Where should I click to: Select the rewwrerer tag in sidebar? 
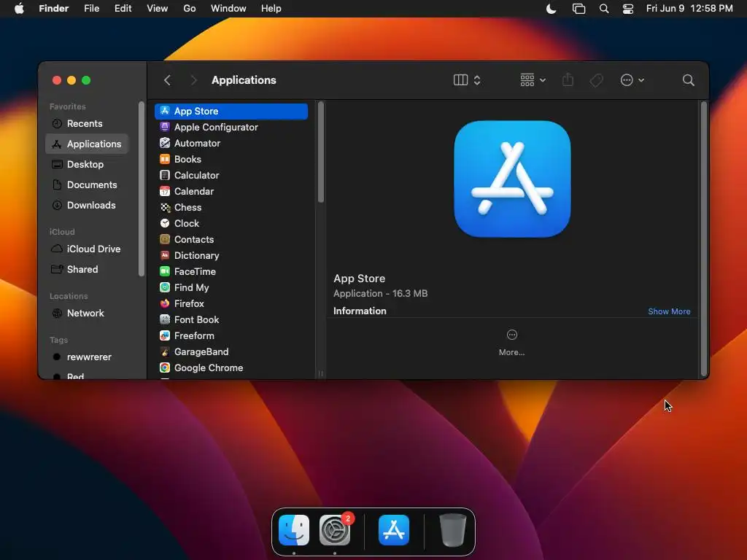coord(88,357)
